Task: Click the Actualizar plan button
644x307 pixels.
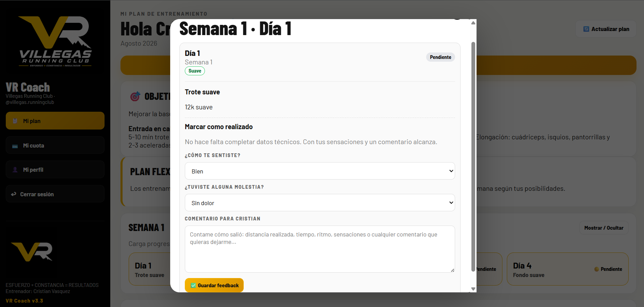Action: pyautogui.click(x=606, y=29)
